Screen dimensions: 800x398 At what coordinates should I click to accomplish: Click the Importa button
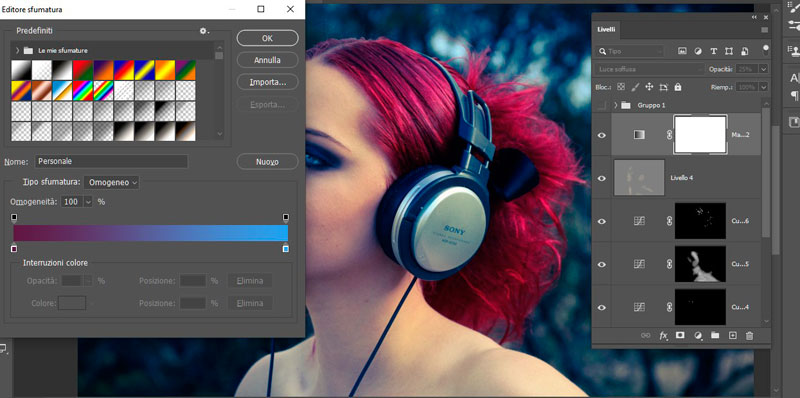tap(267, 82)
